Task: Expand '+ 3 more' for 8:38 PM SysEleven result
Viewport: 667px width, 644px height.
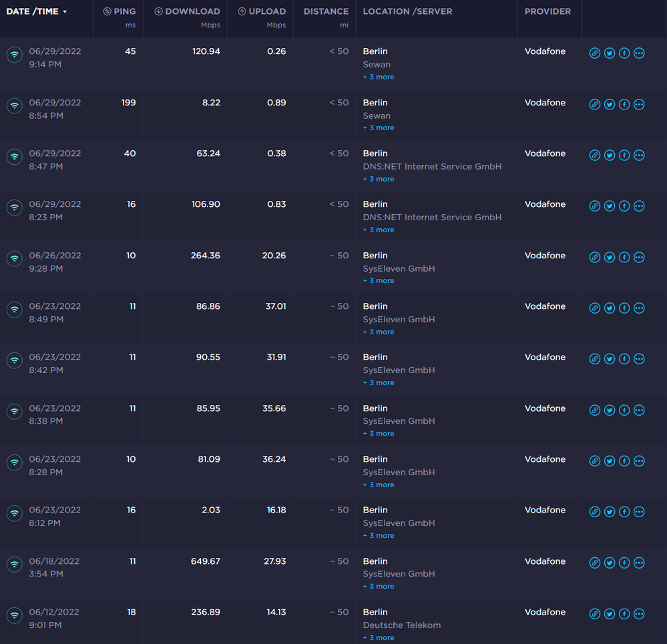Action: pos(379,433)
